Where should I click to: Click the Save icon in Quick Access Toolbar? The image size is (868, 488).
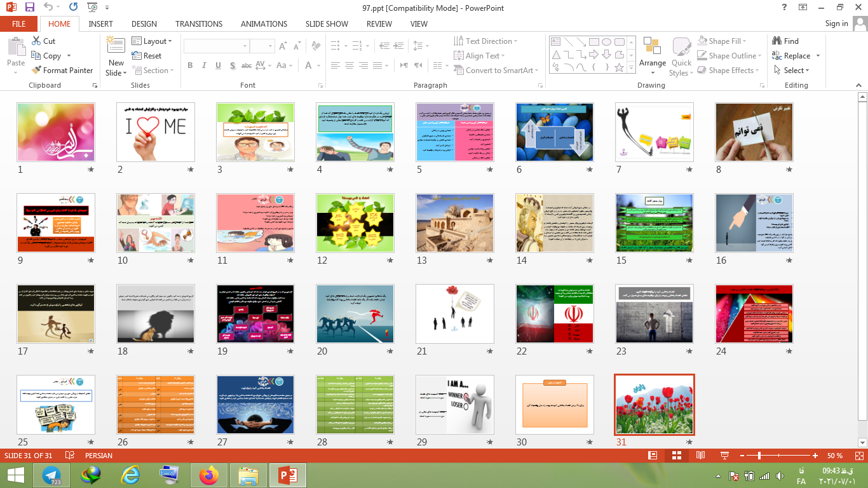(29, 7)
